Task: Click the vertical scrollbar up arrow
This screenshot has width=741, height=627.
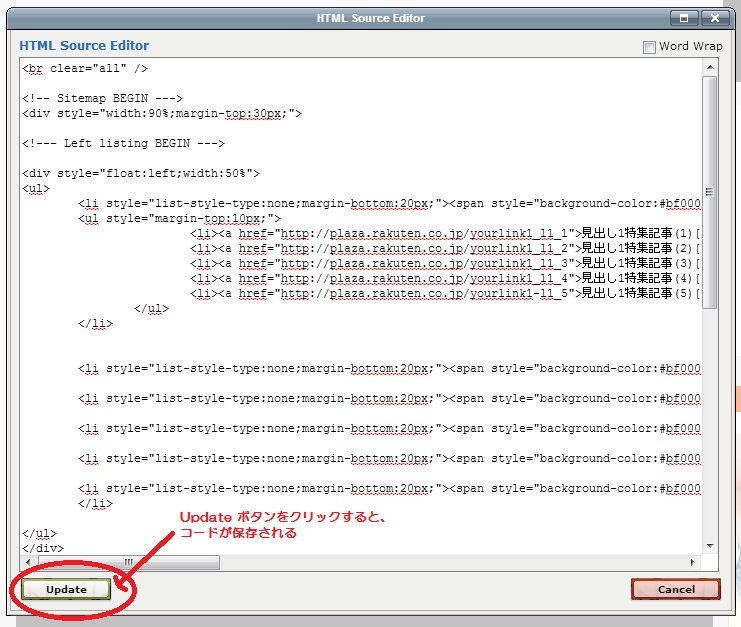Action: click(709, 67)
